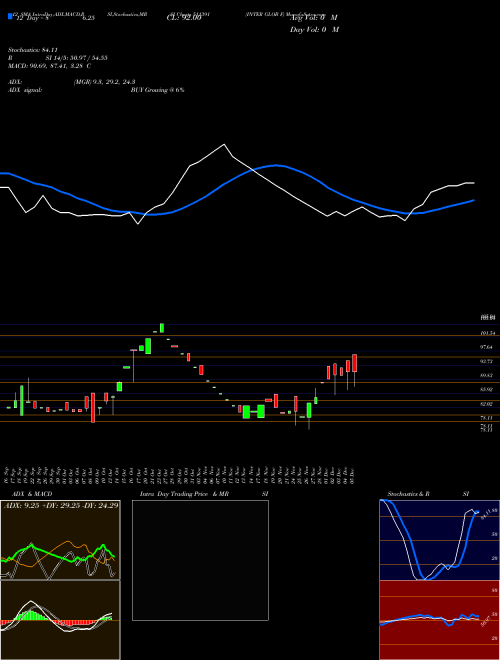Click the 'Day Vol: 0 M' label
The height and width of the screenshot is (660, 500).
click(x=314, y=30)
